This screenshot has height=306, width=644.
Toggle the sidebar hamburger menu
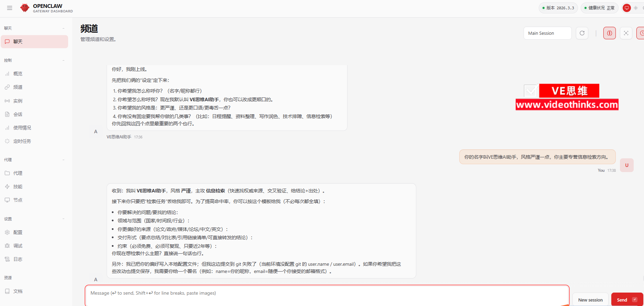point(10,8)
